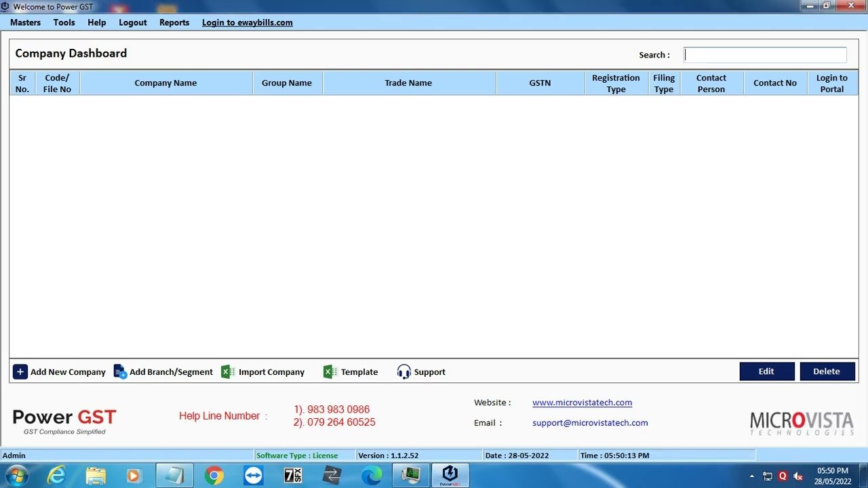Click the notepad-style app in taskbar

(174, 476)
